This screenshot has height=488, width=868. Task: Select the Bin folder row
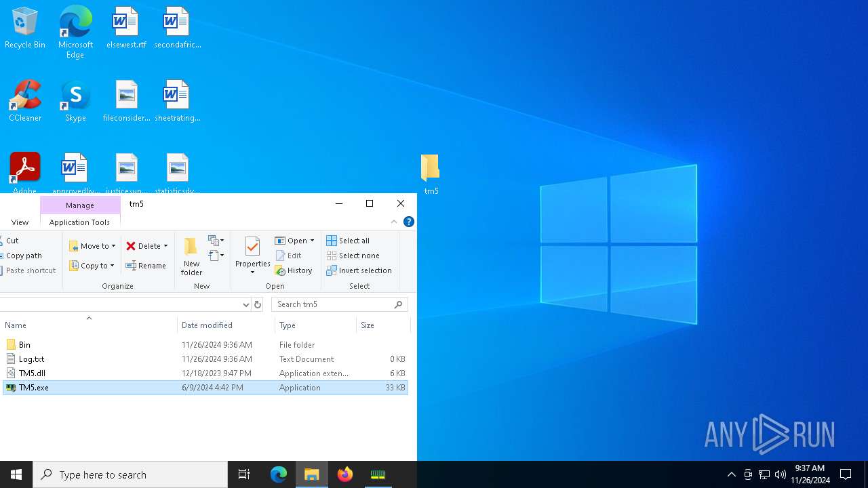[x=205, y=345]
